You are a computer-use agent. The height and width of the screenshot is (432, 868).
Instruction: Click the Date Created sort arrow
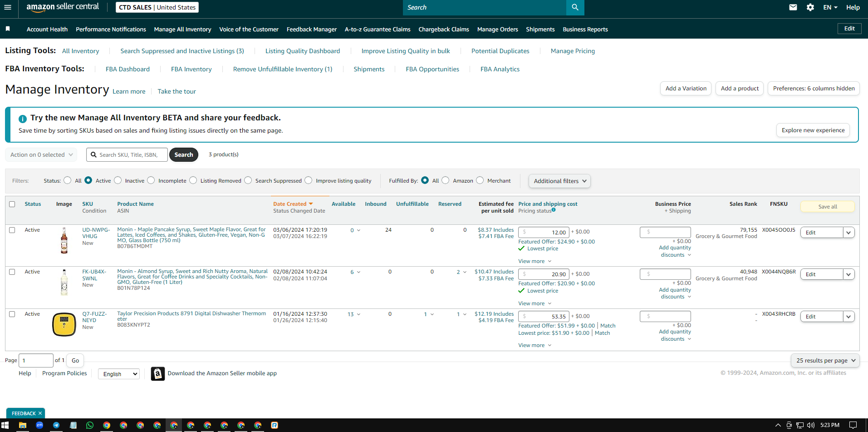[311, 204]
